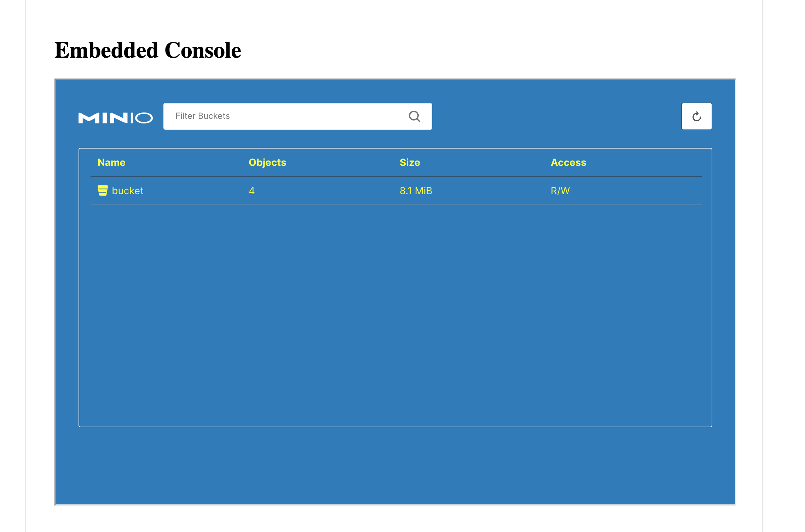Refresh the bucket list

(696, 116)
